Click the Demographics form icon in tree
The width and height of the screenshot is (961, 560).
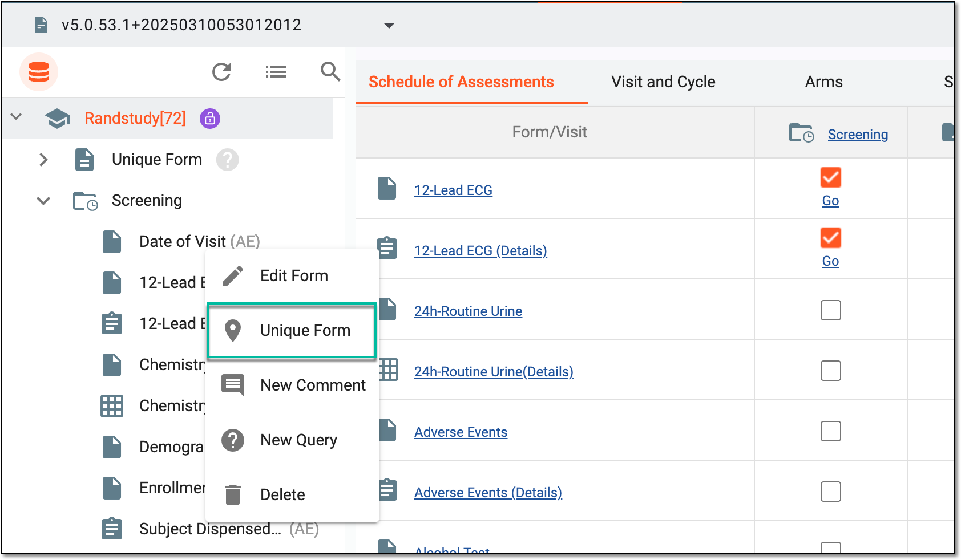click(112, 447)
